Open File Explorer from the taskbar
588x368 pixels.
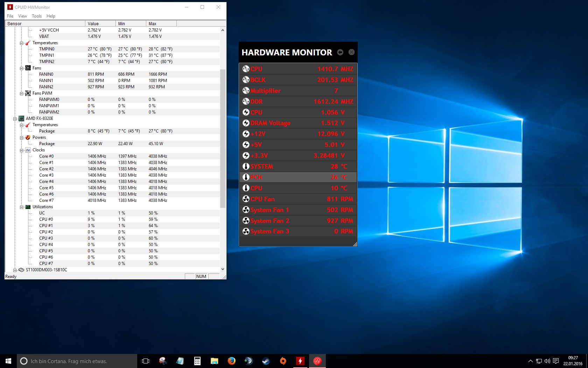pyautogui.click(x=215, y=361)
